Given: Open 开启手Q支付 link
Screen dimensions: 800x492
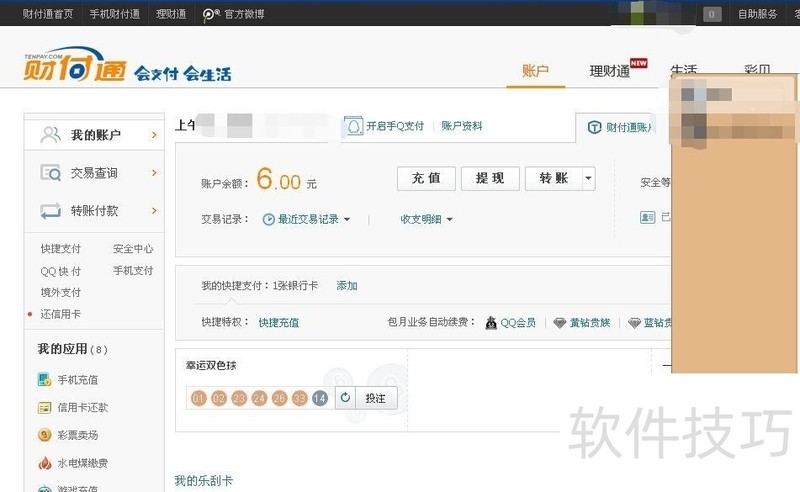Looking at the screenshot, I should [395, 126].
